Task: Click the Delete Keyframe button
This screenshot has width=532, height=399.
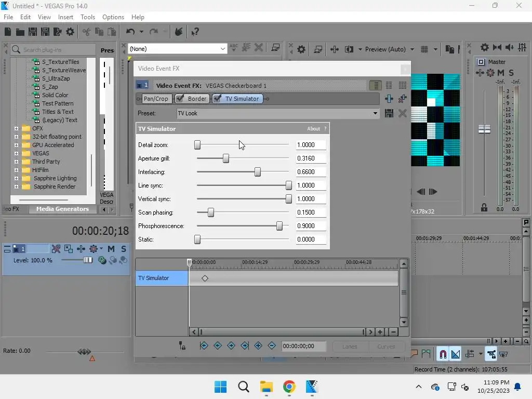Action: click(272, 345)
